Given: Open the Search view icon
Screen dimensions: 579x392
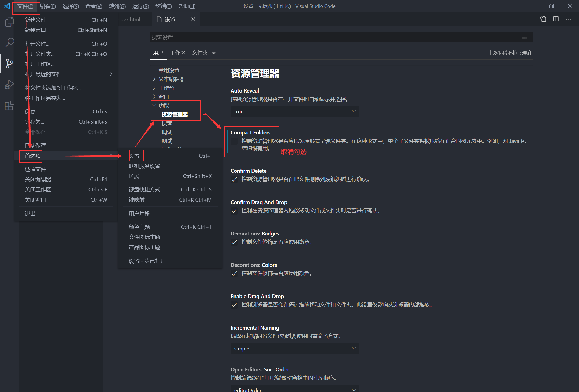Looking at the screenshot, I should point(9,42).
